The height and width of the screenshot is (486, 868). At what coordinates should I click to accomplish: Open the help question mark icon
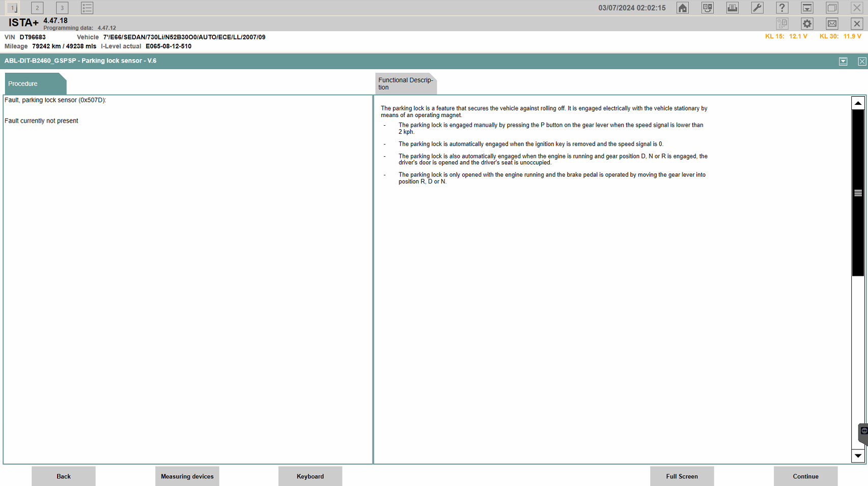pyautogui.click(x=782, y=8)
